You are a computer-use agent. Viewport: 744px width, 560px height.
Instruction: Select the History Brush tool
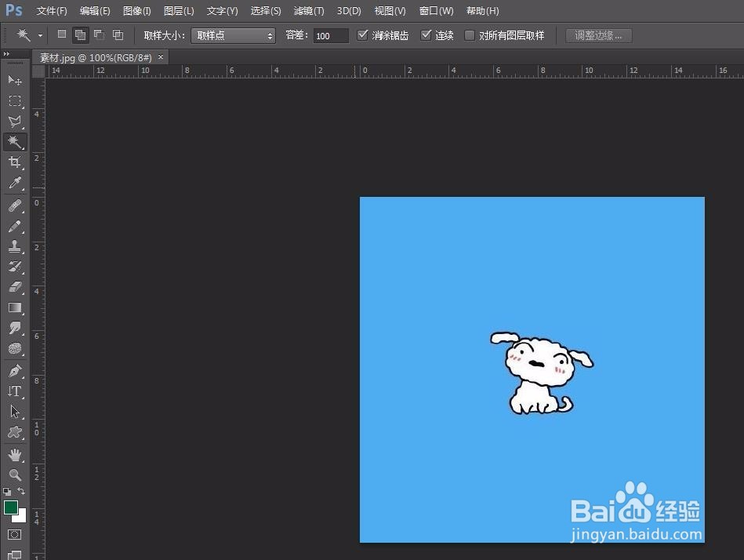pos(15,267)
